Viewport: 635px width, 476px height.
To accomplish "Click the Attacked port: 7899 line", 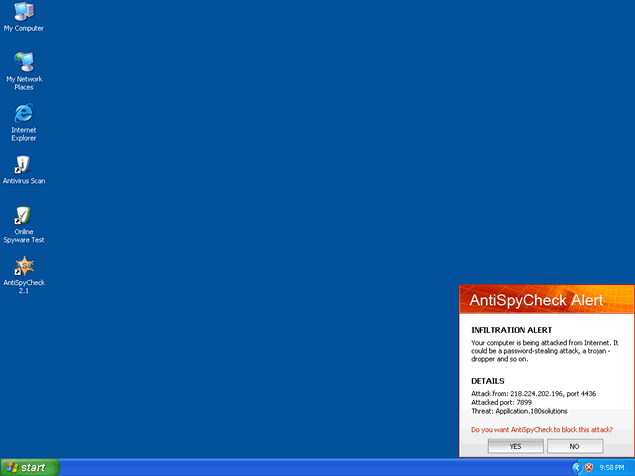I will click(x=501, y=402).
